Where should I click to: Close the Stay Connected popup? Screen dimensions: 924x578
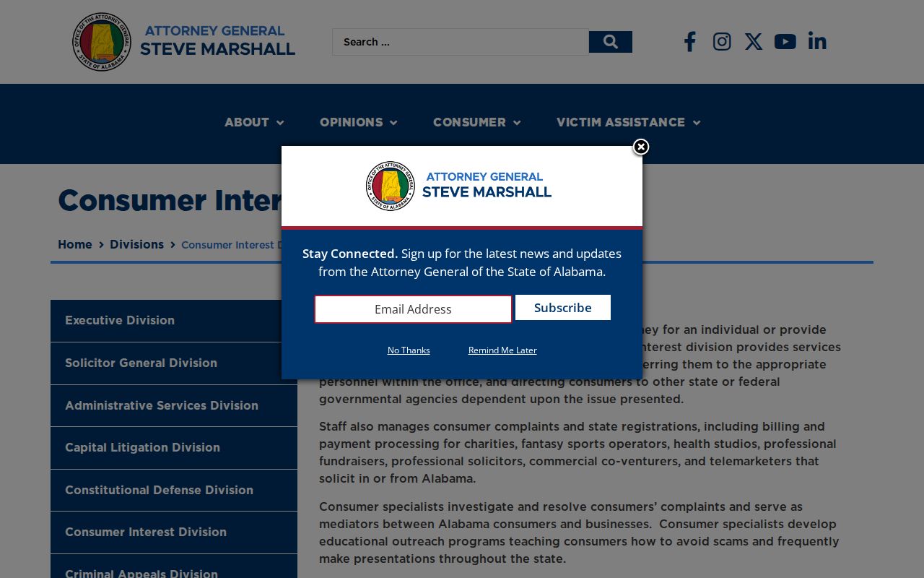[640, 147]
